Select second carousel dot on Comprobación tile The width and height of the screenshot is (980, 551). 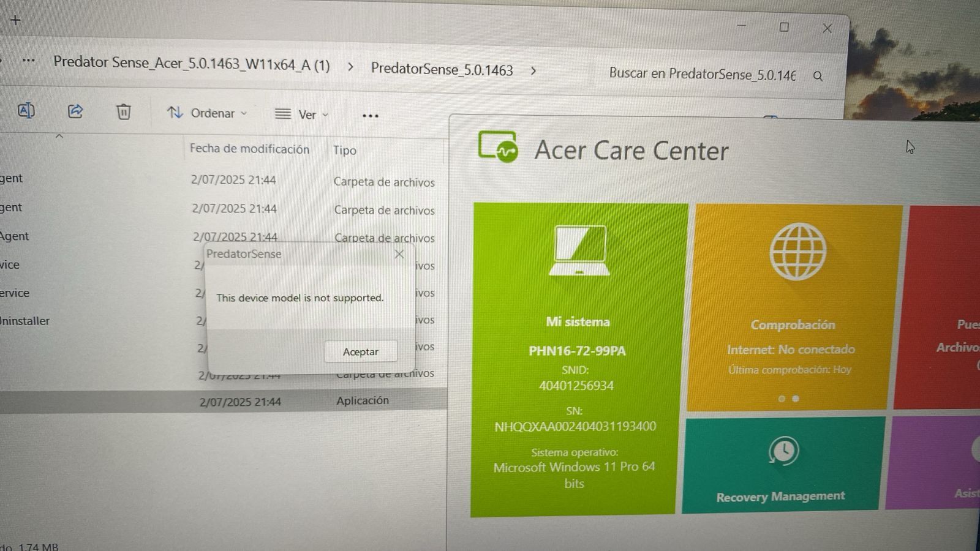click(796, 399)
